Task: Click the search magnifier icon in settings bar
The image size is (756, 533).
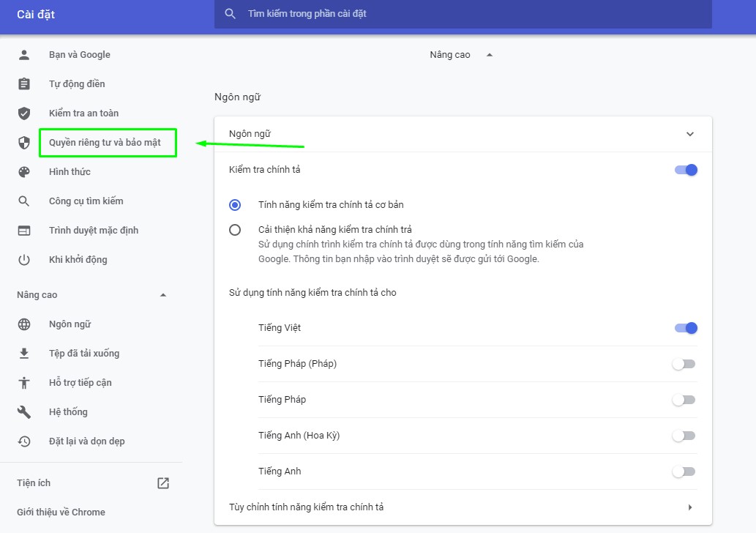Action: tap(230, 14)
